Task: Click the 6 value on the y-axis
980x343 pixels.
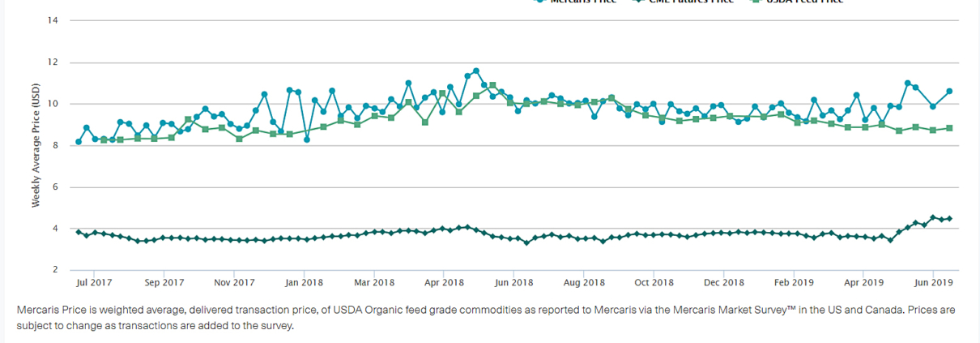Action: (x=55, y=187)
